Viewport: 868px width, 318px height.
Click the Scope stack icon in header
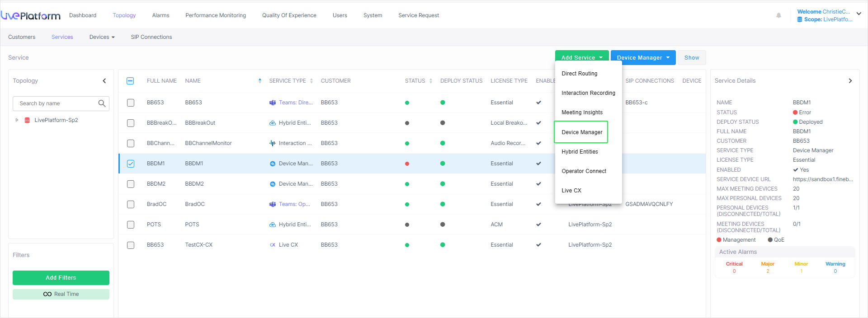[x=800, y=19]
